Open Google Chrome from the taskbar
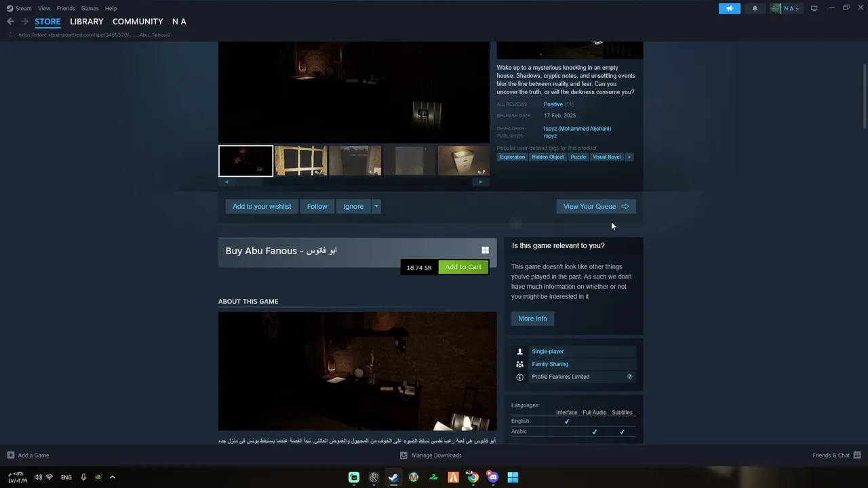This screenshot has height=488, width=868. [473, 477]
